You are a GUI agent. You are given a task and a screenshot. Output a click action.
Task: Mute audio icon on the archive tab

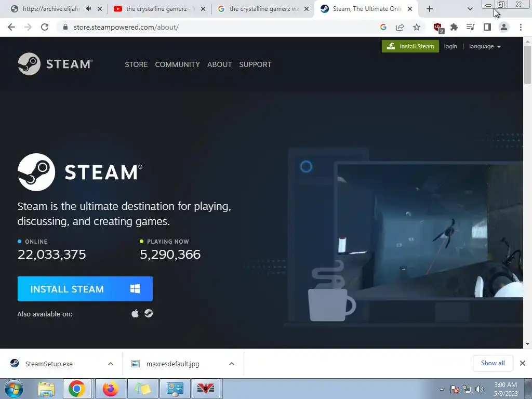pos(89,9)
